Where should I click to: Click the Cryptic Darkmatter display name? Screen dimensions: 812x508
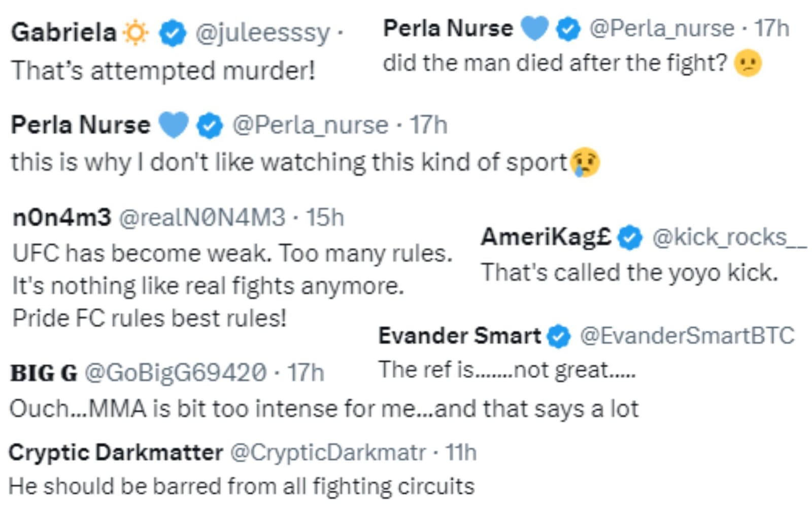(x=116, y=452)
